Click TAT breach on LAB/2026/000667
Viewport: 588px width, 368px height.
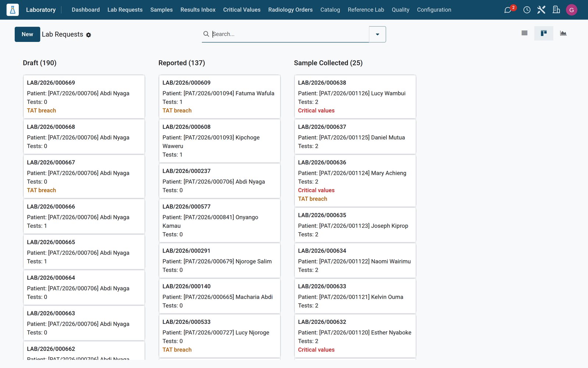click(42, 190)
